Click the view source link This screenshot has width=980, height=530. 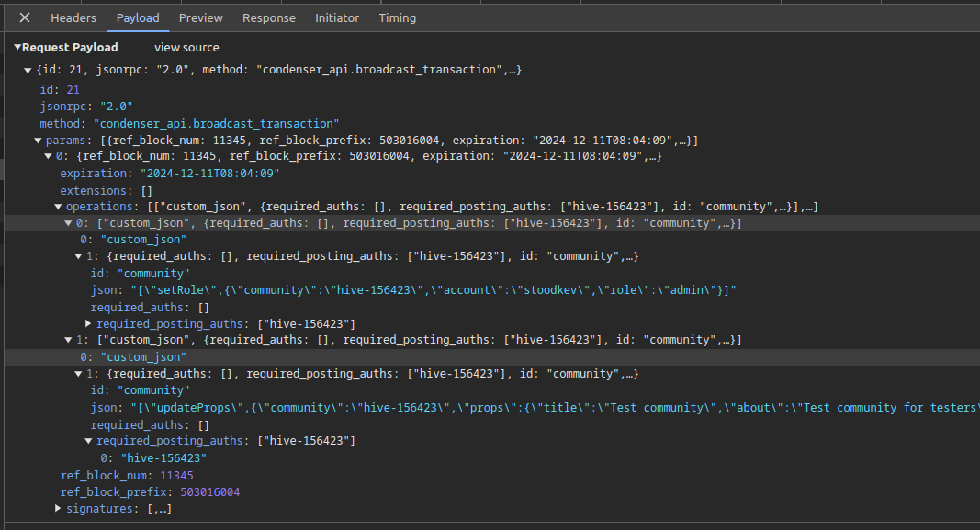[x=186, y=48]
